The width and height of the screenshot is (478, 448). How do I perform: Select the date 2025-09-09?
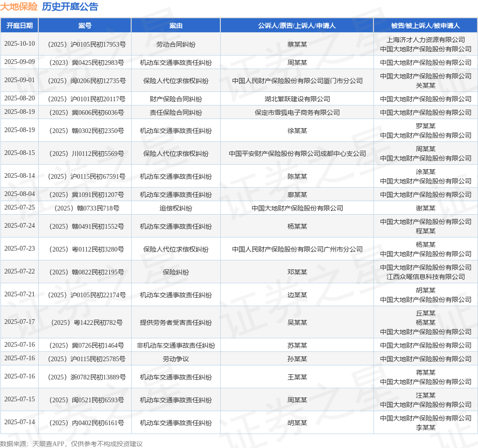point(20,62)
